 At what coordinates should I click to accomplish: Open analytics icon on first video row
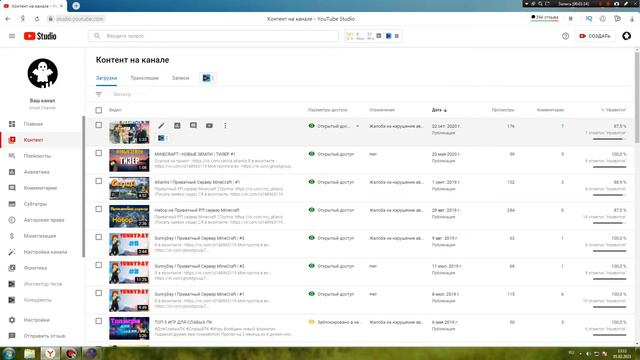coord(177,126)
